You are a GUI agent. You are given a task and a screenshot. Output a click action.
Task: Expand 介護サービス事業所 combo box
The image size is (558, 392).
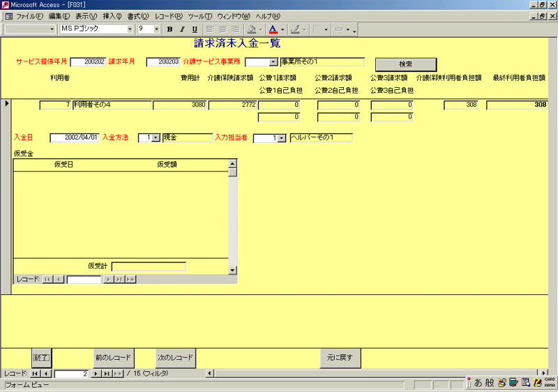pyautogui.click(x=273, y=62)
